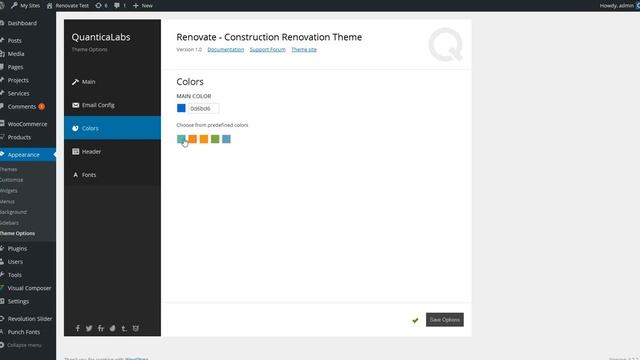Open the Comments menu item
Image resolution: width=640 pixels, height=360 pixels.
(22, 107)
